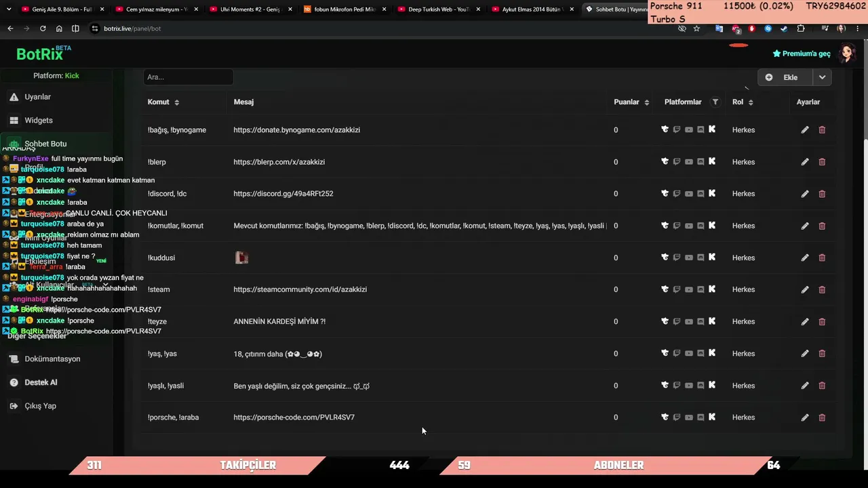Click Çıkış Yap to log out
The image size is (868, 488).
tap(40, 406)
